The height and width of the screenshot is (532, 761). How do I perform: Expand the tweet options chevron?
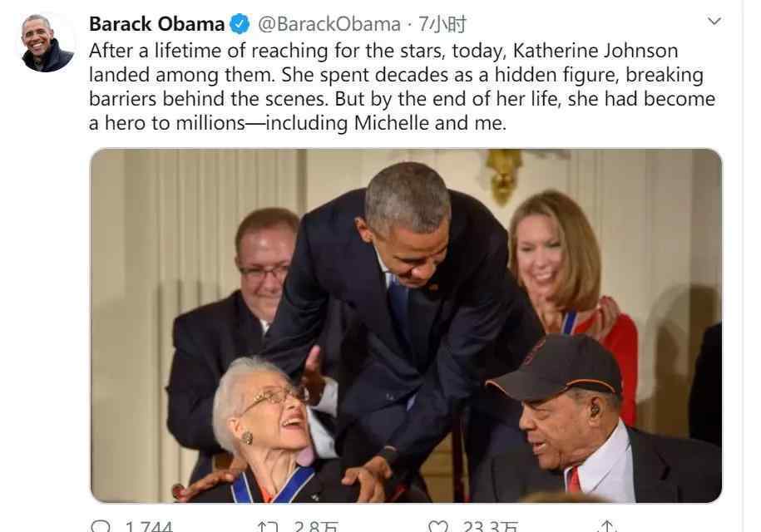point(714,22)
